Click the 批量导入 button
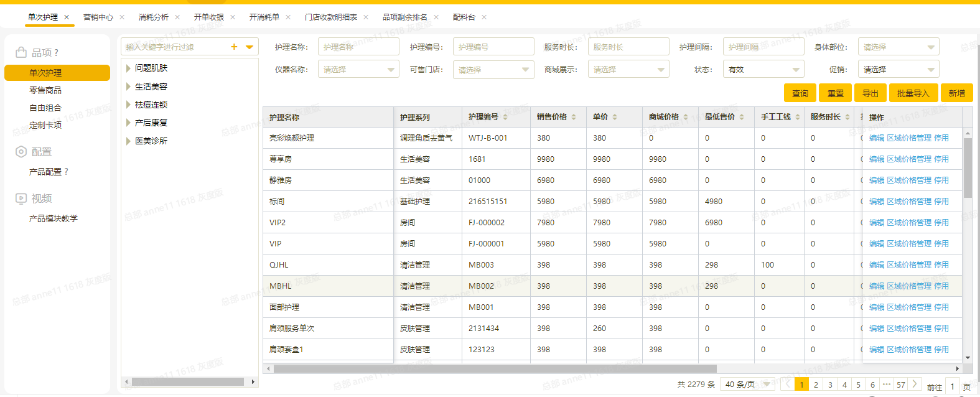This screenshot has width=980, height=397. [913, 93]
